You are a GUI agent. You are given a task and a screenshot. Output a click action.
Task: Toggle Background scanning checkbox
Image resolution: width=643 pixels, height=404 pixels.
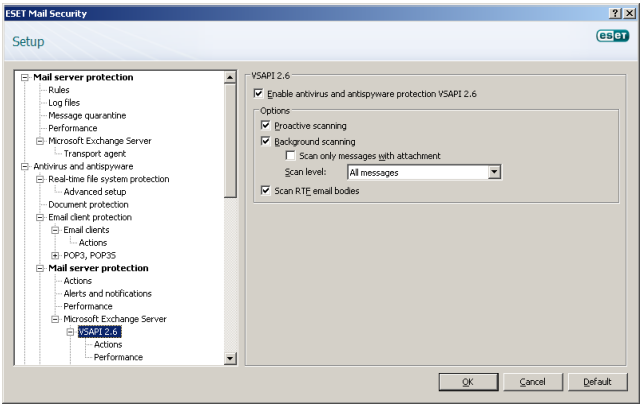coord(266,141)
